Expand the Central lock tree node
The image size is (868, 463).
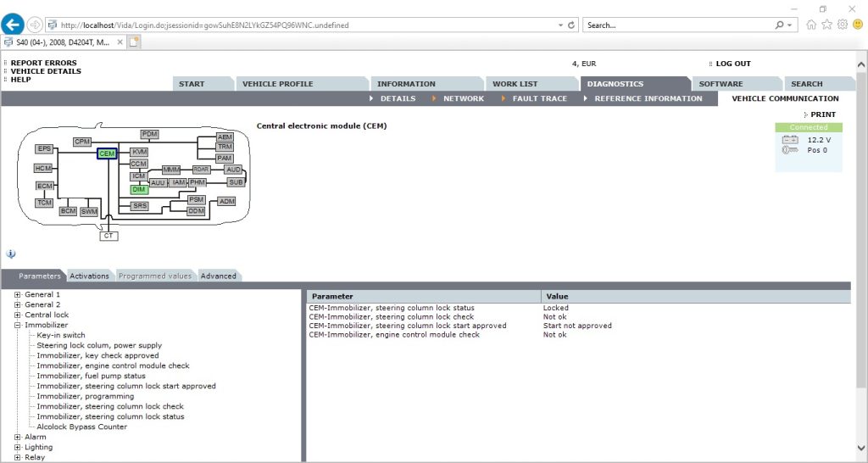click(x=18, y=315)
